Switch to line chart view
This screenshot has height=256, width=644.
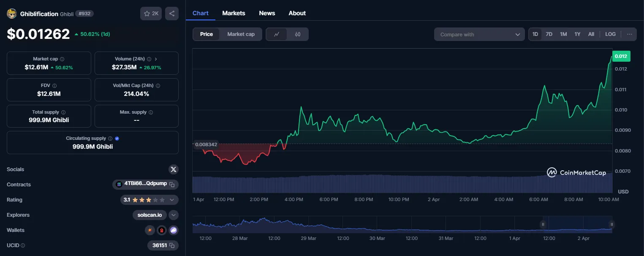pos(277,34)
